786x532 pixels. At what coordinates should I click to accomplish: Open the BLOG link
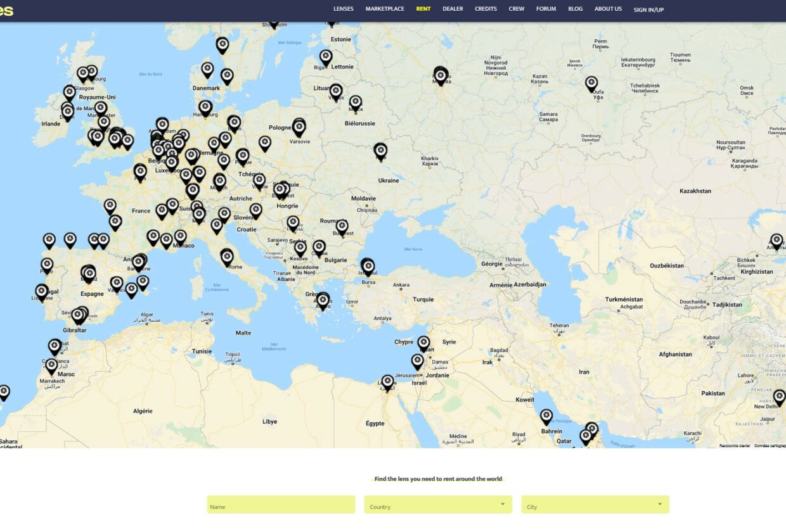[x=576, y=9]
